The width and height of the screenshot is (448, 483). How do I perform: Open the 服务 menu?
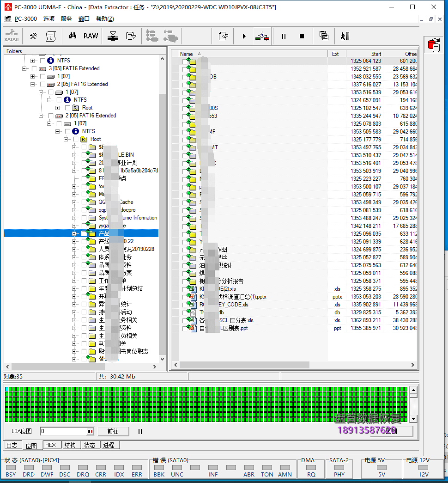point(66,19)
